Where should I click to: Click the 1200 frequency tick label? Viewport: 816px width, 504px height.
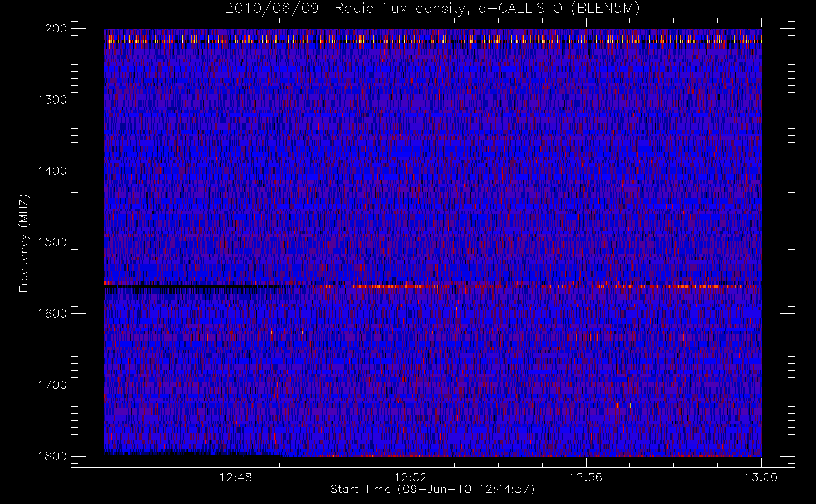click(52, 29)
